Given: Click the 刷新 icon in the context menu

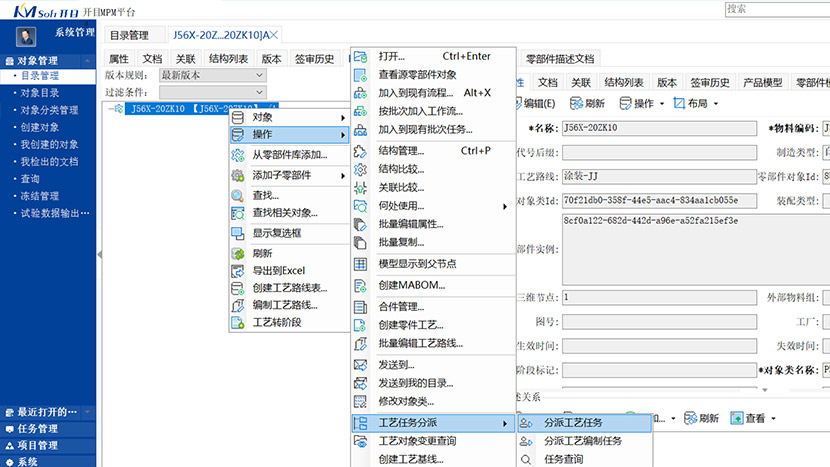Looking at the screenshot, I should click(238, 254).
